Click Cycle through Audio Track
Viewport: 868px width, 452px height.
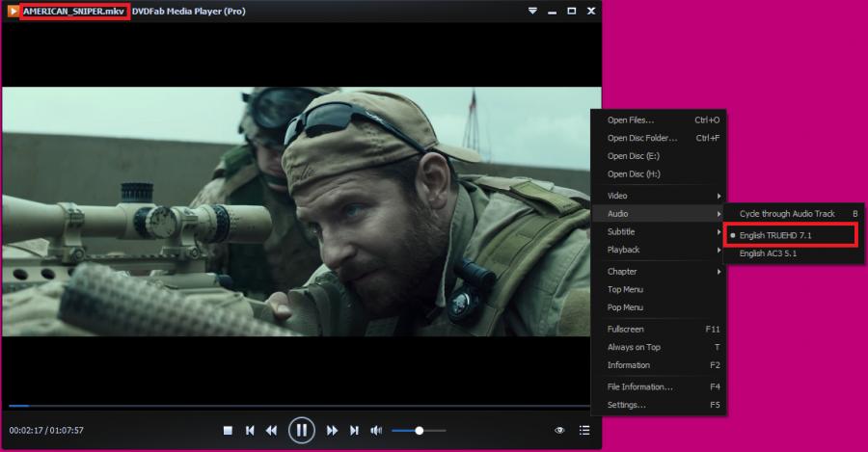click(x=787, y=213)
